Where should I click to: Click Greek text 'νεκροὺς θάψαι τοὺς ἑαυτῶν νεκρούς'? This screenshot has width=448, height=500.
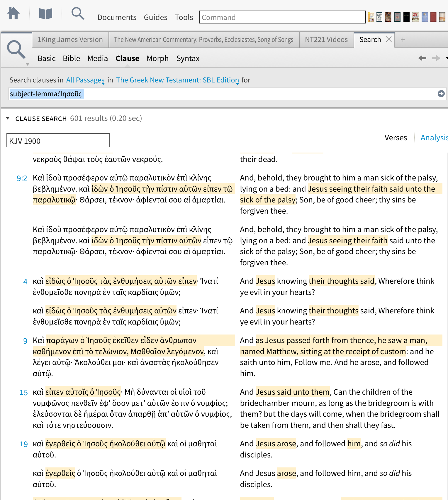click(x=98, y=159)
